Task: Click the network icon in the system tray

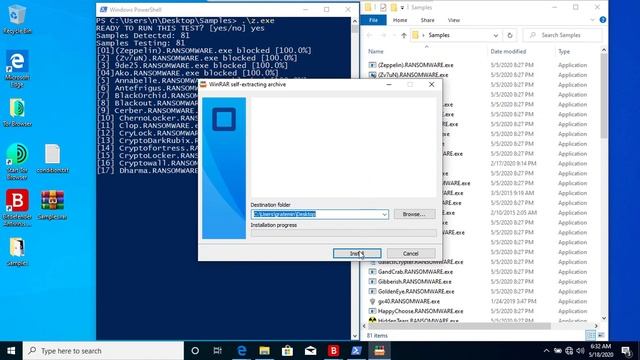Action: tap(569, 351)
